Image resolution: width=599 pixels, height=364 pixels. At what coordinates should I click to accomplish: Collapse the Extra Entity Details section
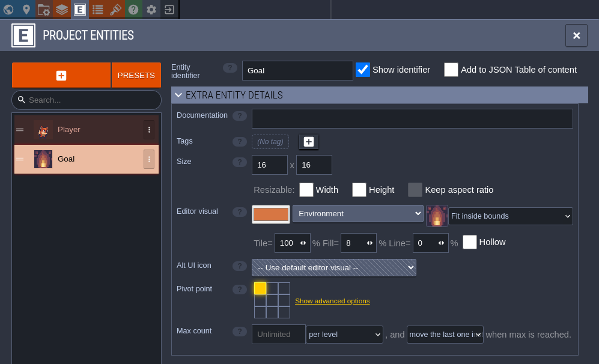click(178, 95)
